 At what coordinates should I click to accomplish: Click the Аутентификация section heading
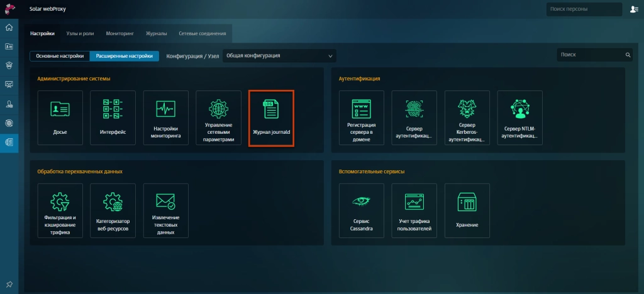point(359,79)
